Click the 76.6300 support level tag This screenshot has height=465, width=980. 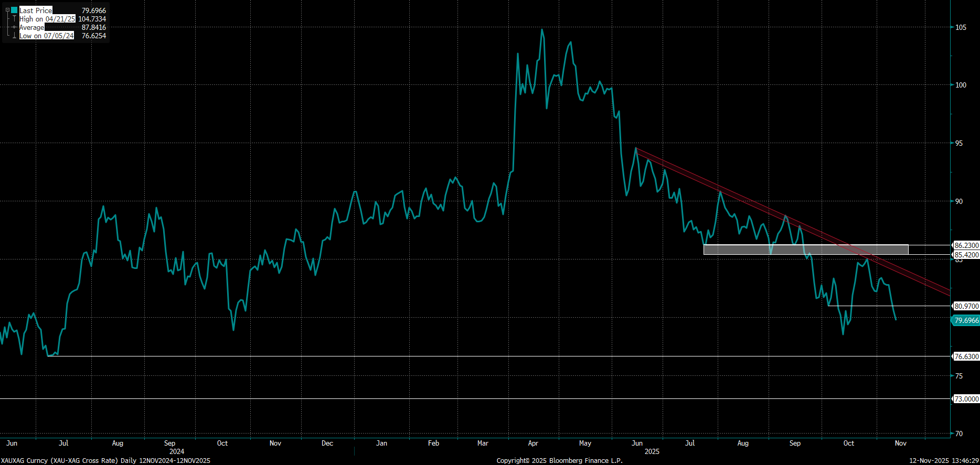click(x=966, y=356)
